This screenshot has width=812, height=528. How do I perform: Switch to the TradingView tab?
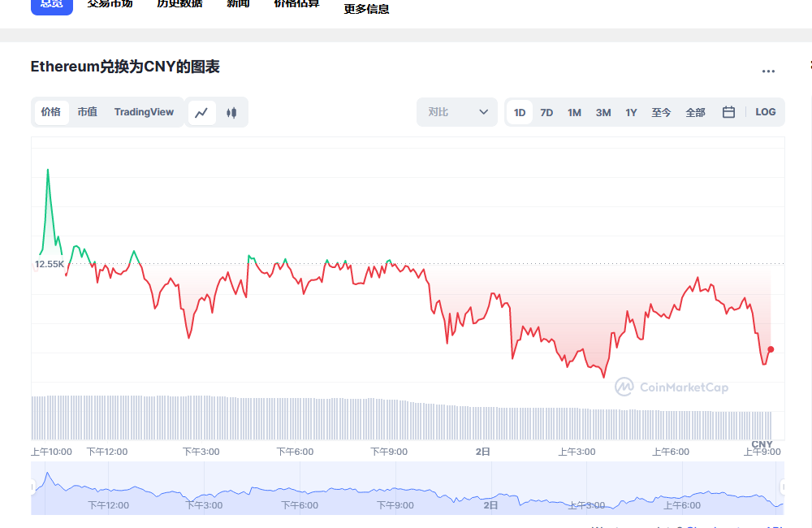144,112
